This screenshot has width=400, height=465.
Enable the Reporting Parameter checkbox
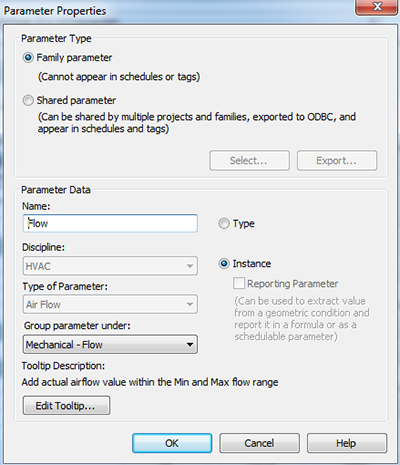click(x=239, y=283)
